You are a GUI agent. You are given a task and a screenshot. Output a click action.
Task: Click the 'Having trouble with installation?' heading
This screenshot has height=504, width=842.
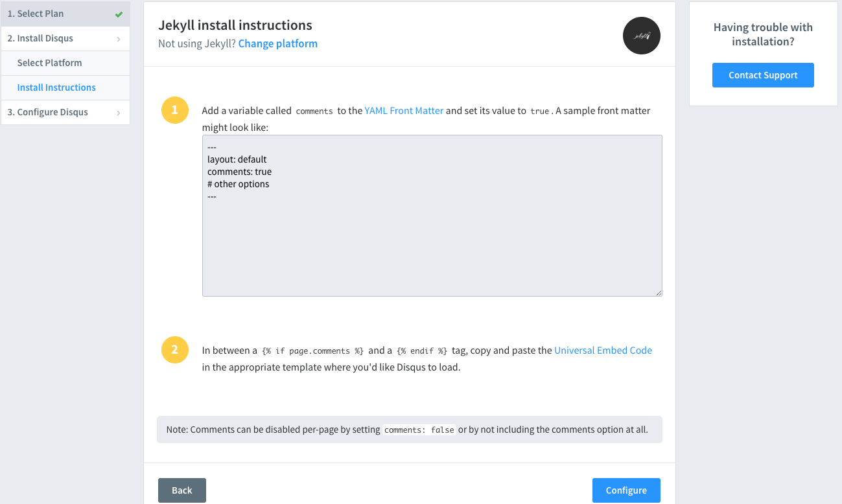pyautogui.click(x=763, y=34)
